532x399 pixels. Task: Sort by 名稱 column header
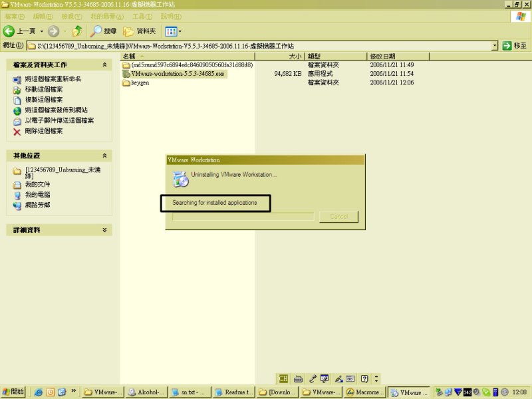[x=188, y=57]
